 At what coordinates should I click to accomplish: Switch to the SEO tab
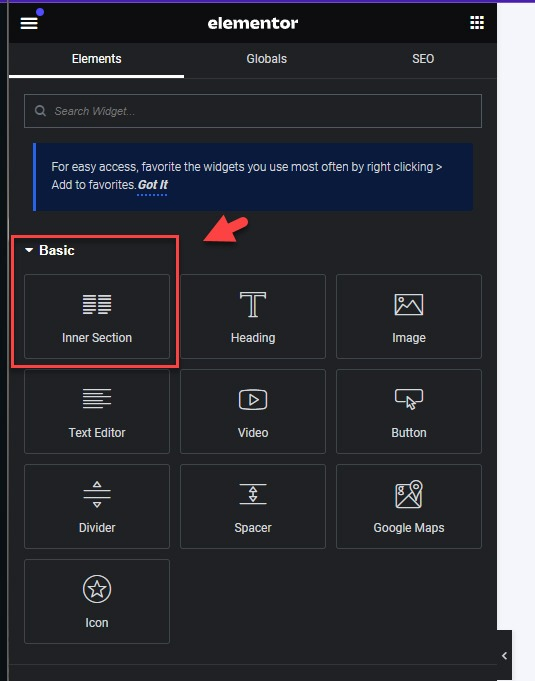(423, 59)
